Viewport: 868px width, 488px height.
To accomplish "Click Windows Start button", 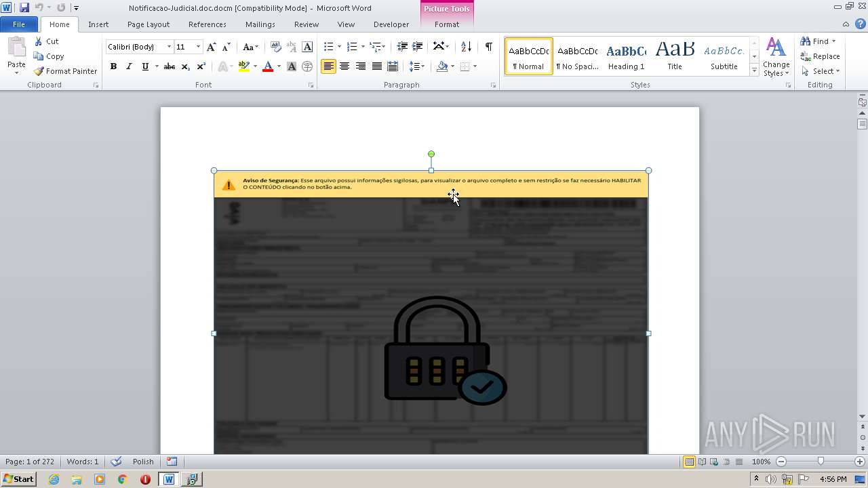I will click(x=18, y=479).
